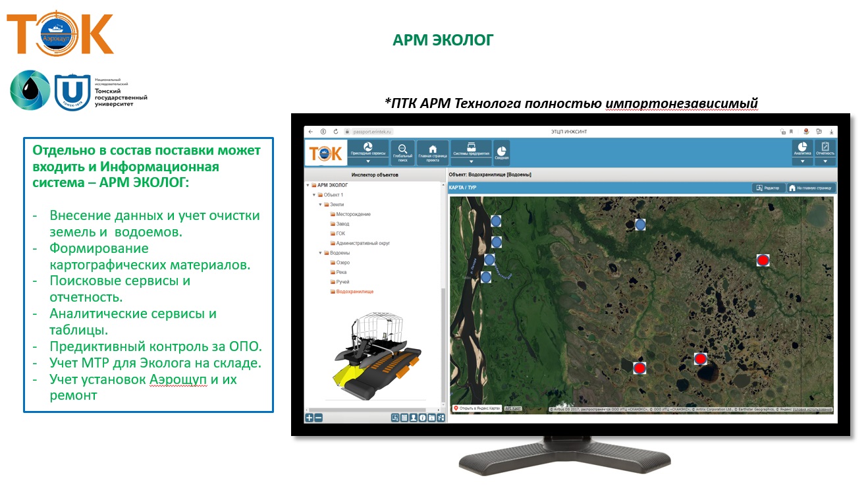Screen dimensions: 868x490
Task: Open the map in Яндекс.Карты link
Action: (x=477, y=408)
